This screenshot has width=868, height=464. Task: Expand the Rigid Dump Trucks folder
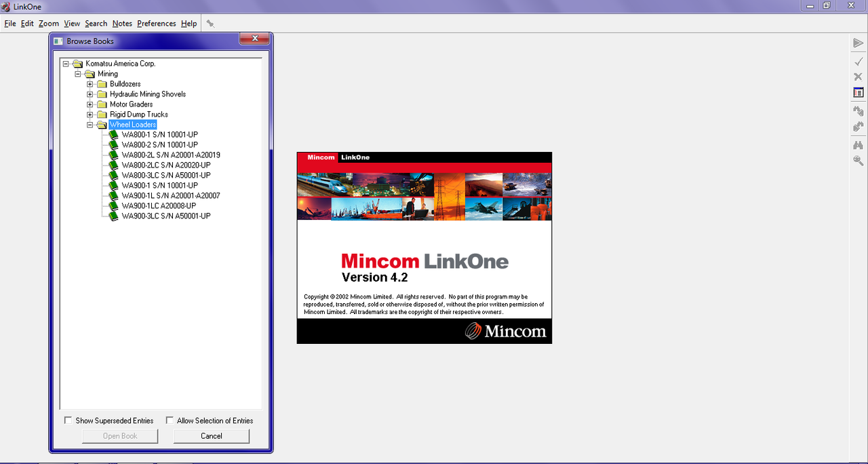pyautogui.click(x=90, y=115)
